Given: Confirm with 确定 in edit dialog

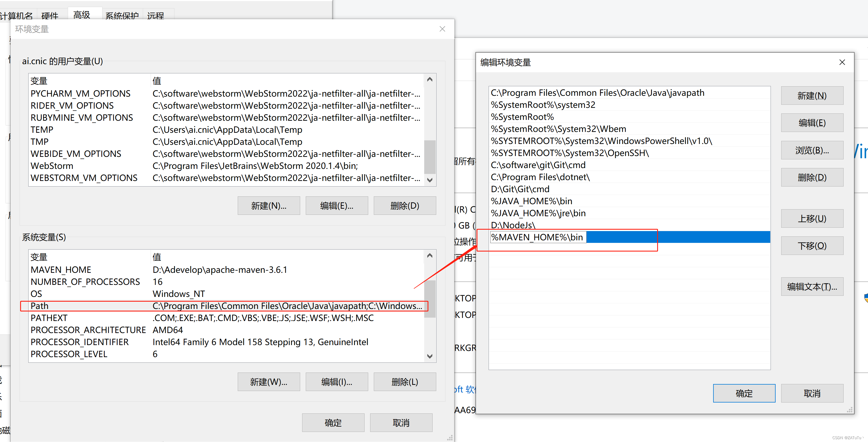Looking at the screenshot, I should click(x=744, y=393).
